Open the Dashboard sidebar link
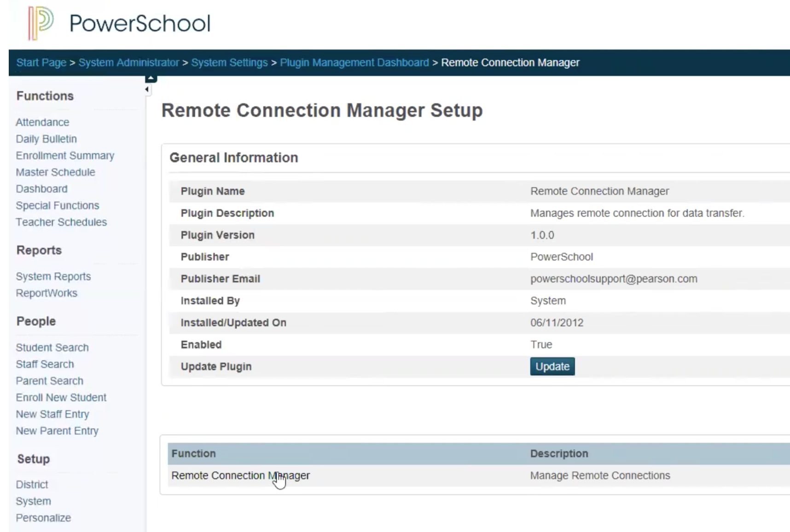The width and height of the screenshot is (790, 532). (x=41, y=189)
